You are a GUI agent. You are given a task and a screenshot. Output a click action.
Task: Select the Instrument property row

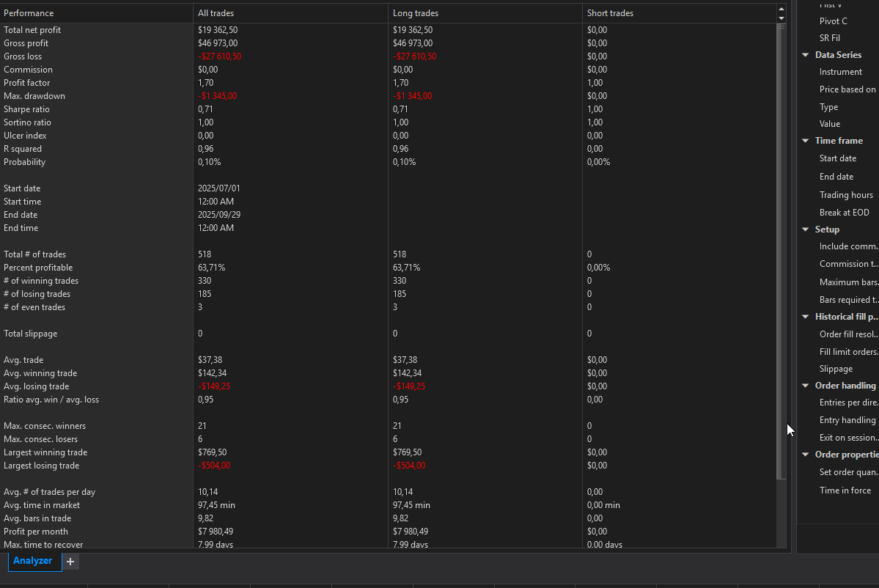tap(840, 72)
